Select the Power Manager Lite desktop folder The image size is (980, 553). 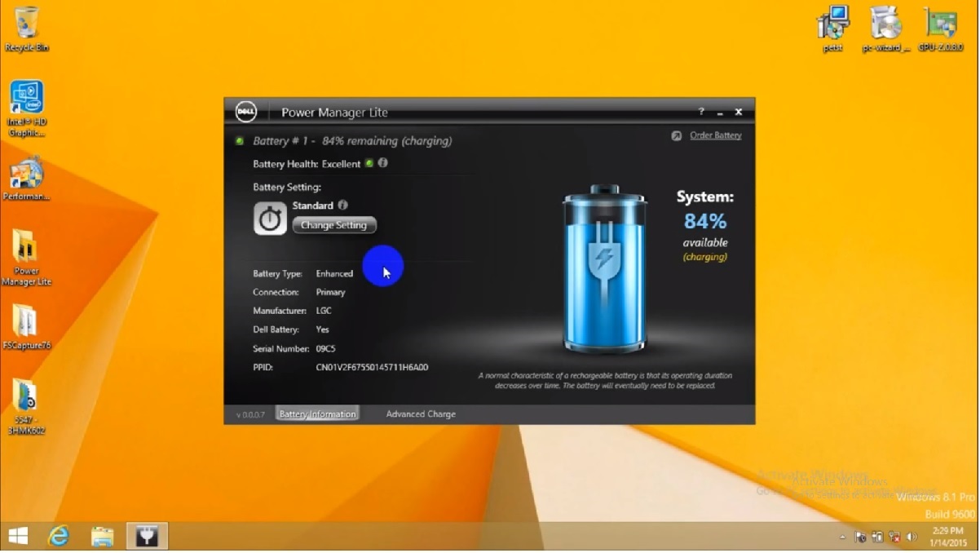pos(26,257)
